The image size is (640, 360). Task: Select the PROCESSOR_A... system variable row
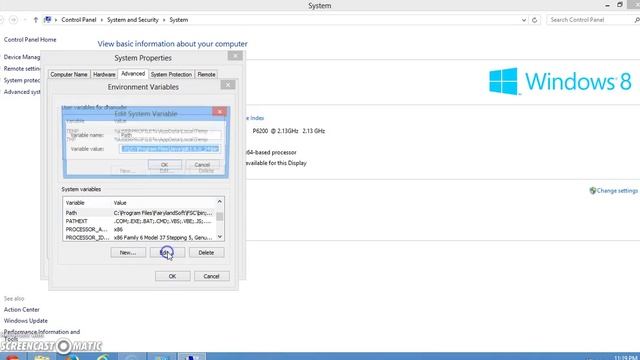coord(139,229)
